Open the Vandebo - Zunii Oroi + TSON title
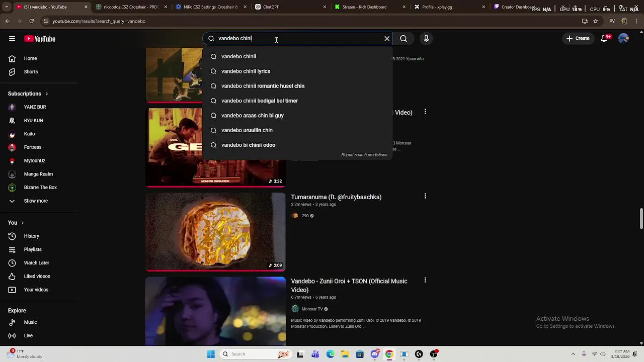Screen dimensions: 644x362 coord(349,286)
